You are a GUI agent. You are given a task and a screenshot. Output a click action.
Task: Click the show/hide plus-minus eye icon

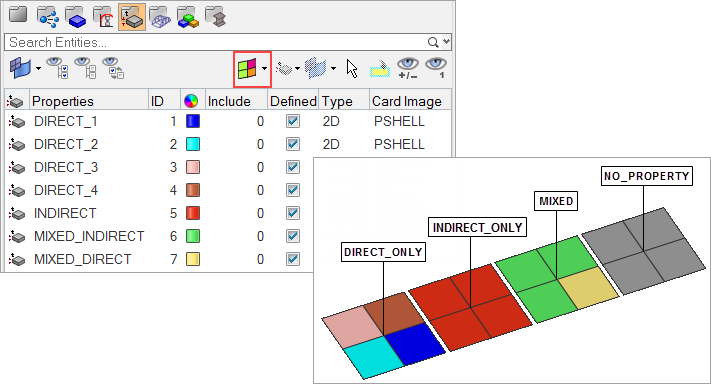[408, 68]
